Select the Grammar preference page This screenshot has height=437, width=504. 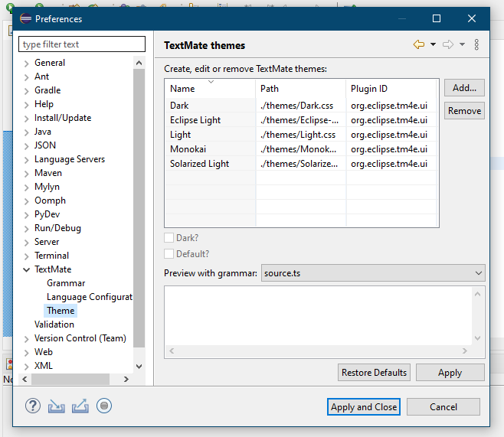[66, 283]
